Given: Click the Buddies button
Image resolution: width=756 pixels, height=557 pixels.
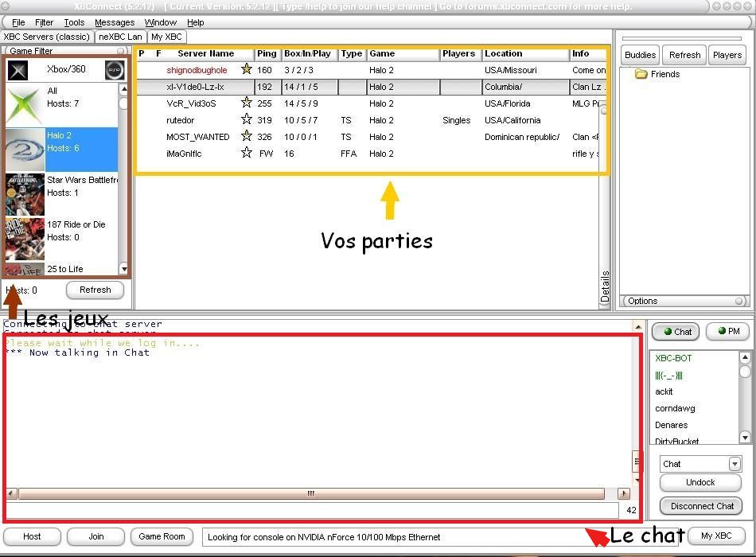Looking at the screenshot, I should pos(640,55).
